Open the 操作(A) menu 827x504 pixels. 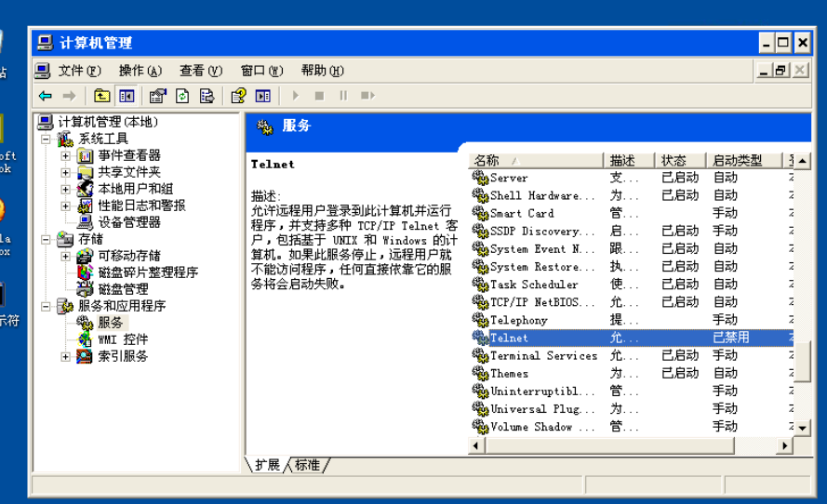pos(140,71)
